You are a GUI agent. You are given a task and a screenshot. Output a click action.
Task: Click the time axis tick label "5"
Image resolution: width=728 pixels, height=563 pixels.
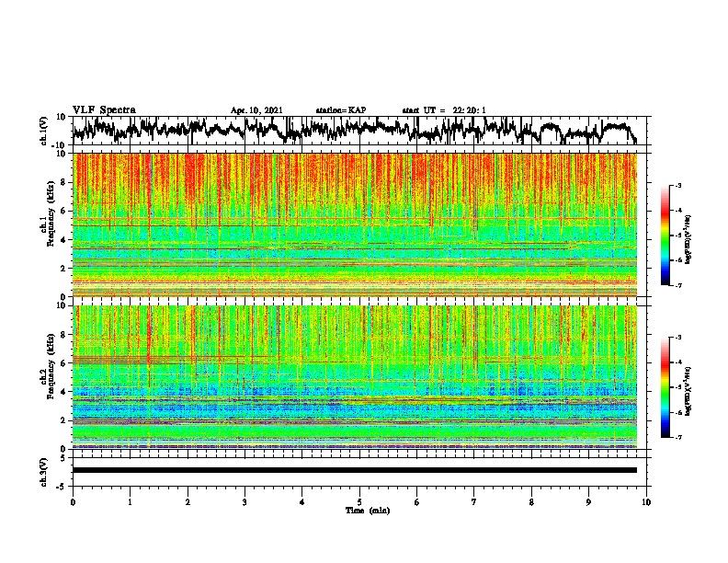(359, 502)
